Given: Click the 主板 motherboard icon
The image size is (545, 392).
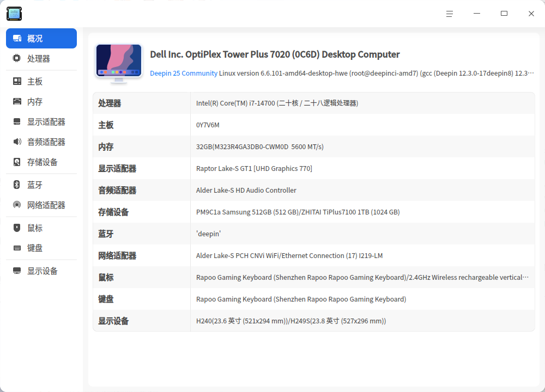Looking at the screenshot, I should click(x=17, y=81).
